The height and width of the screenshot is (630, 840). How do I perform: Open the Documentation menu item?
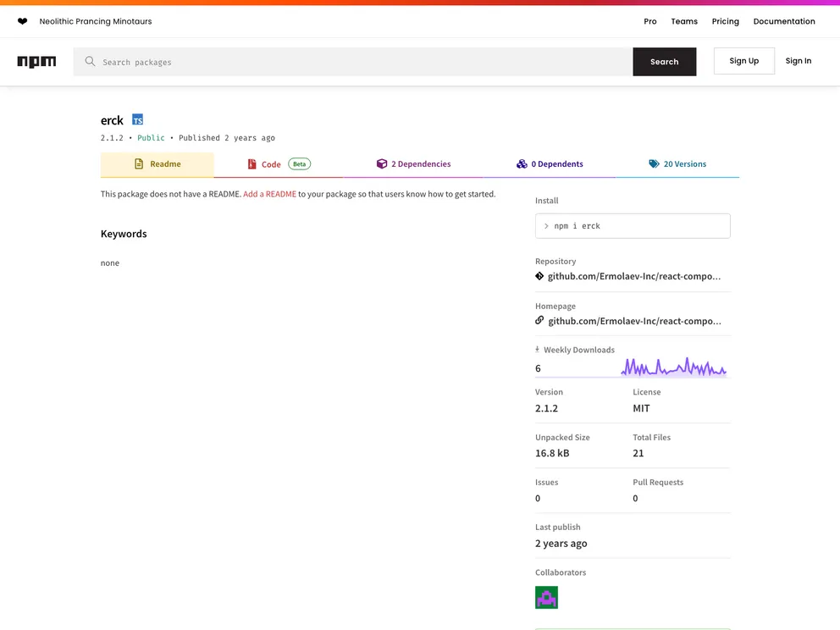tap(783, 21)
